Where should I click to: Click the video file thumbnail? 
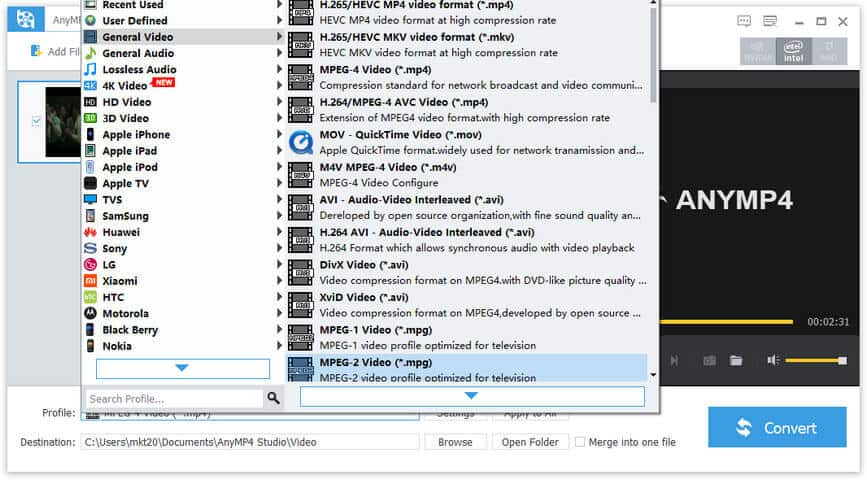click(x=63, y=122)
